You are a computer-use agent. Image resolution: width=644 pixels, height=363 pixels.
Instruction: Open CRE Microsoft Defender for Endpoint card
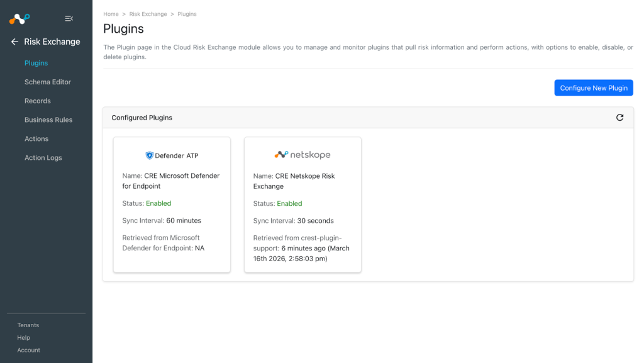[x=172, y=204]
